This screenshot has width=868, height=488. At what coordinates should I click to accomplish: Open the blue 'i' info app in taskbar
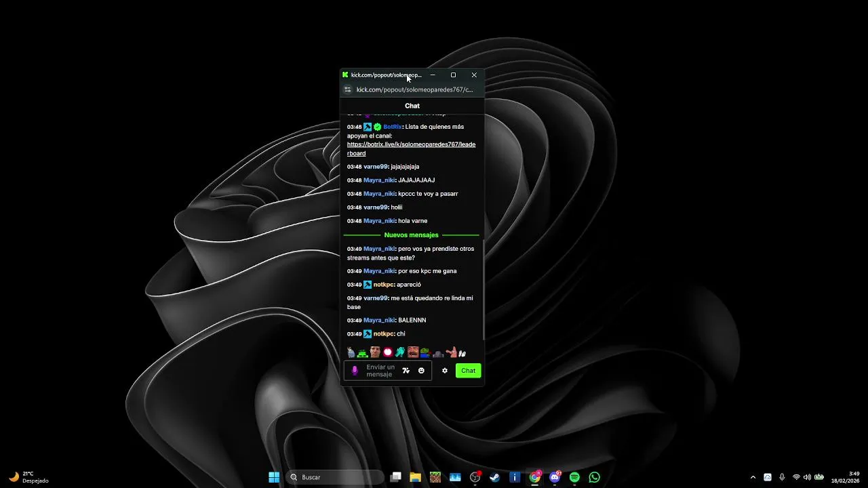pos(515,477)
